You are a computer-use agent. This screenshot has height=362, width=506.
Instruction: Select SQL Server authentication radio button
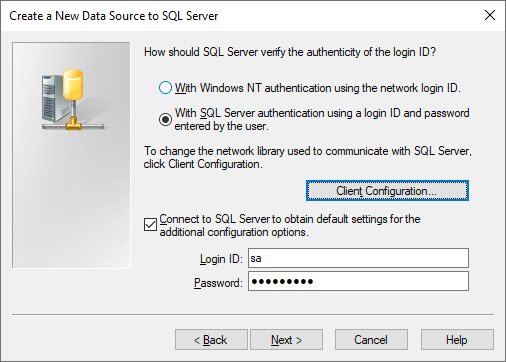[x=165, y=119]
